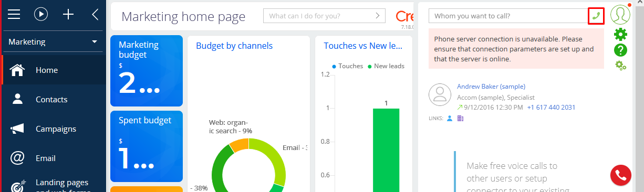Open the green help question icon

(620, 50)
